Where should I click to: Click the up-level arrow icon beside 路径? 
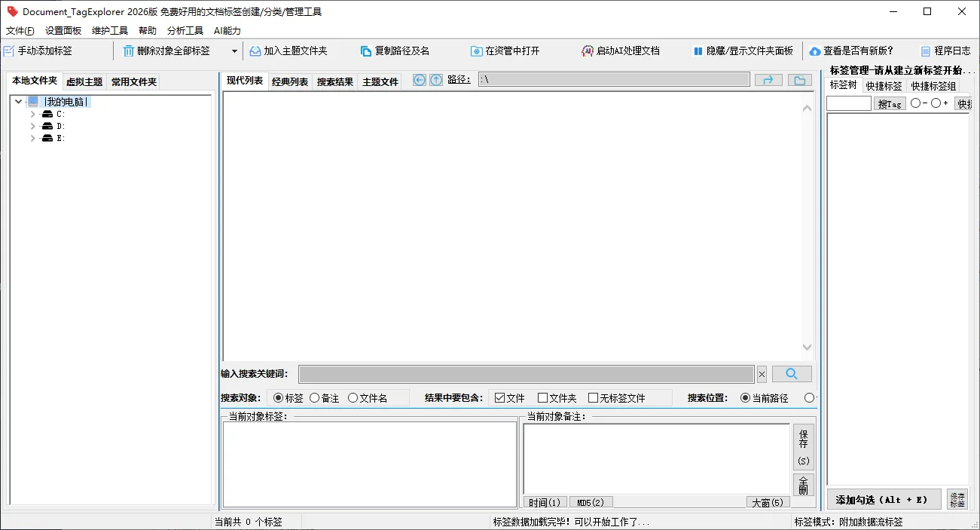click(x=436, y=80)
